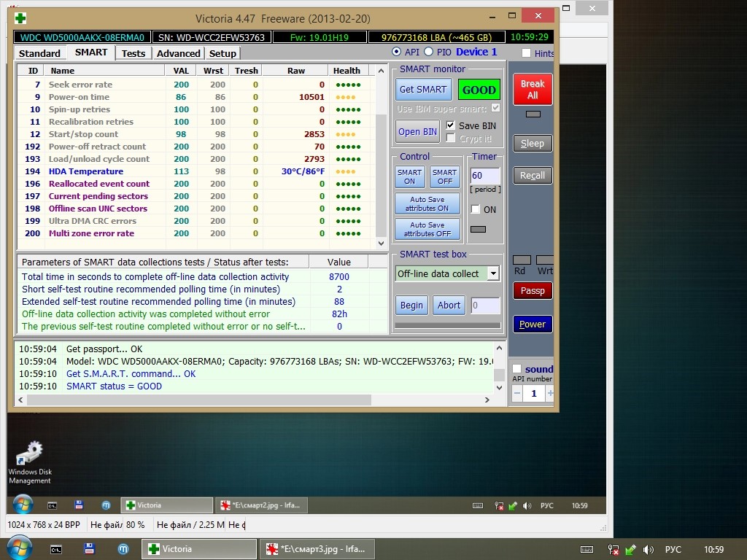Select the Reallocated event count row
The height and width of the screenshot is (560, 747).
tap(196, 184)
